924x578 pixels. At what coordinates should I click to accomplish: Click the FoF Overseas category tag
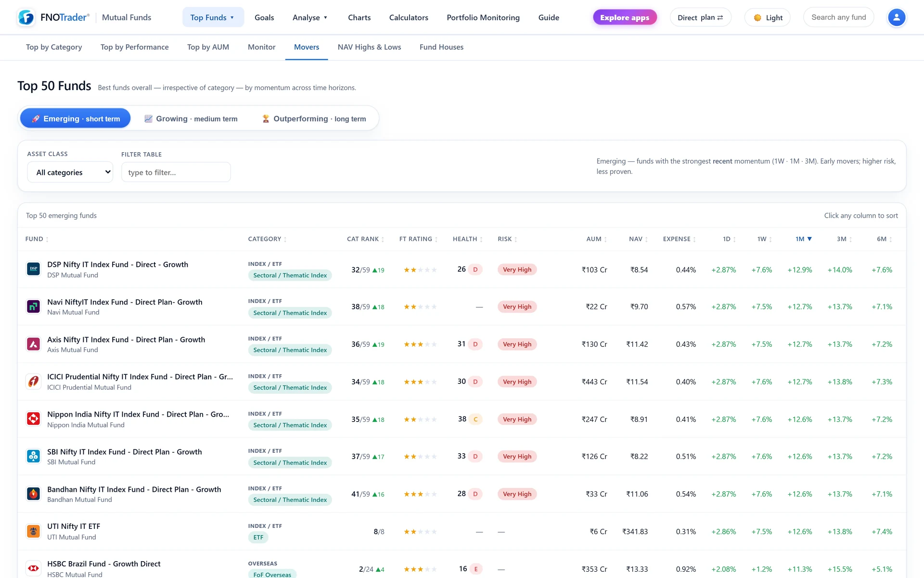[272, 574]
